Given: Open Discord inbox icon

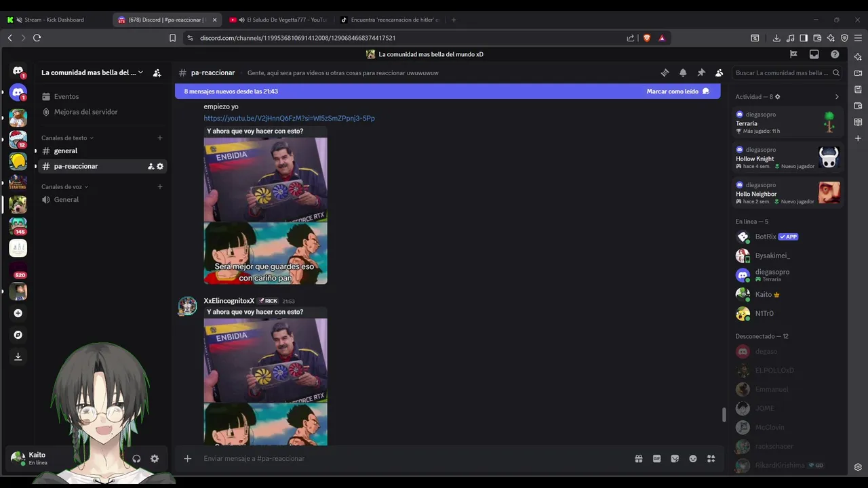Looking at the screenshot, I should tap(814, 54).
